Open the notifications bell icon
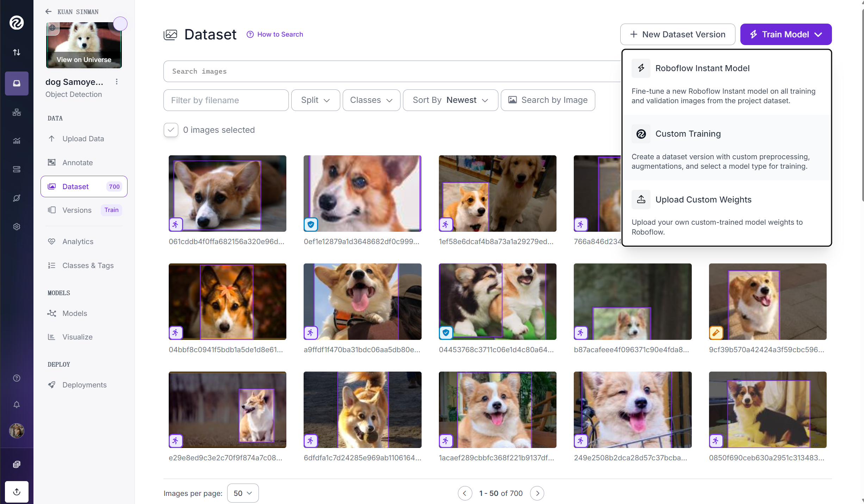This screenshot has width=864, height=504. 17,404
